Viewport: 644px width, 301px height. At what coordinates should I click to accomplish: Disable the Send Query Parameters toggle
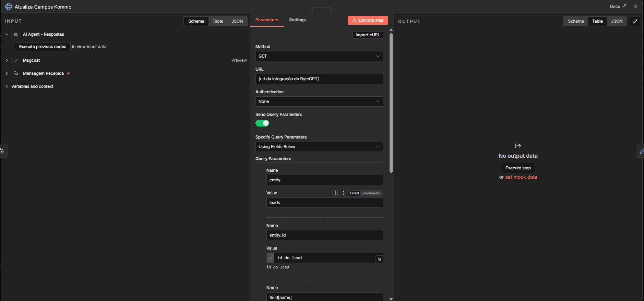point(262,123)
